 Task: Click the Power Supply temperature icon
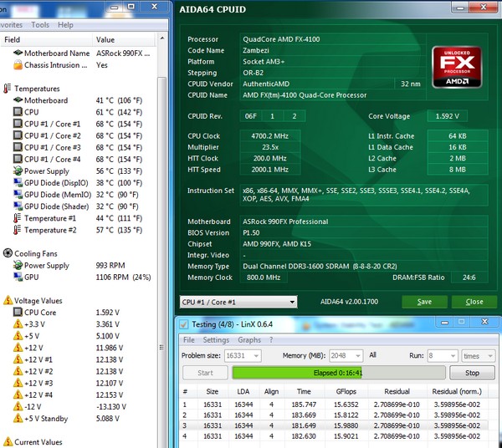click(18, 171)
